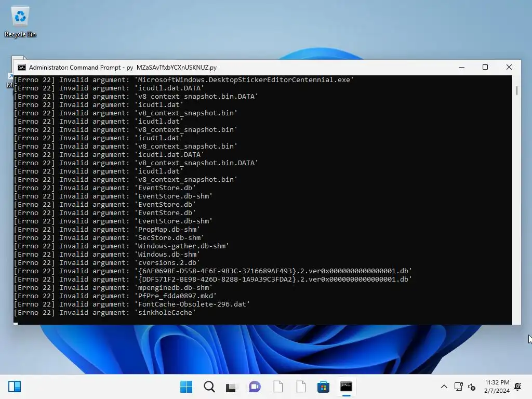Click the 'SecStore.db-shm' line
Viewport: 532px width, 399px height.
coord(109,238)
